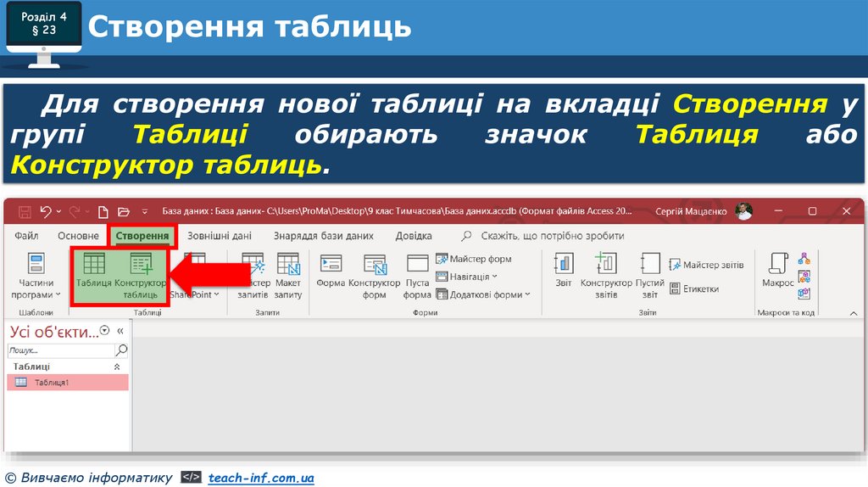This screenshot has width=868, height=487.
Task: Launch the Майстер запитів query wizard
Action: click(x=253, y=276)
